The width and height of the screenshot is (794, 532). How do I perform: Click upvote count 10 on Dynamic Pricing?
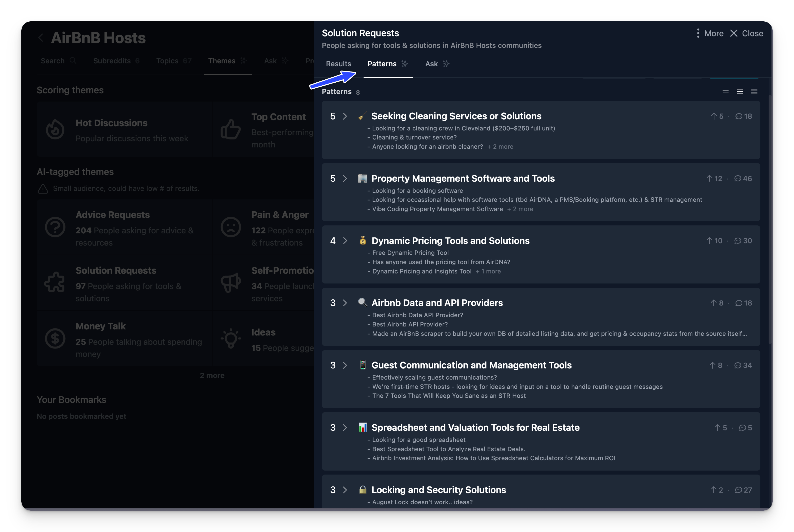714,240
